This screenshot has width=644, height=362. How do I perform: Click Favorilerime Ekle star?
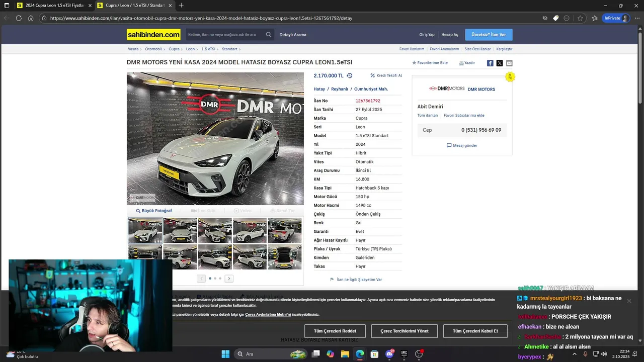tap(430, 63)
